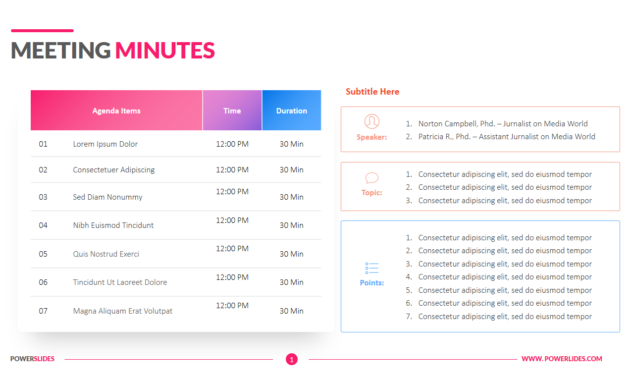Select the 'Subtitle Here' heading
This screenshot has height=380, width=630.
[x=372, y=92]
